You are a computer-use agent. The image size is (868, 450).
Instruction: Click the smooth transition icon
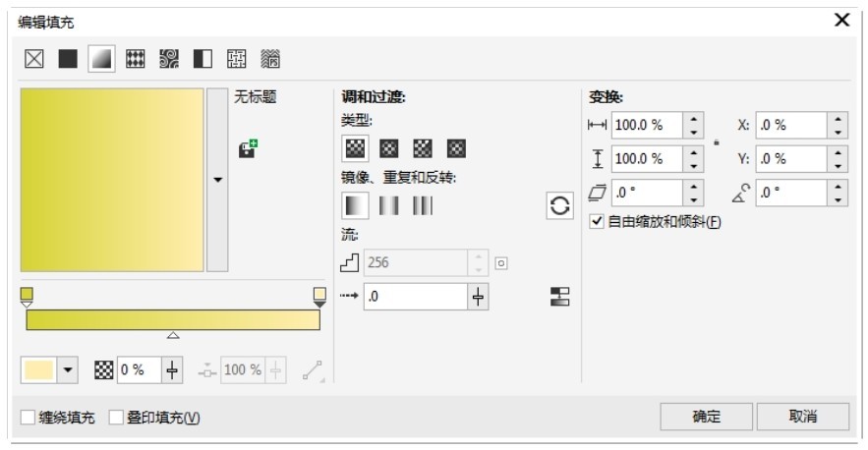coord(559,297)
